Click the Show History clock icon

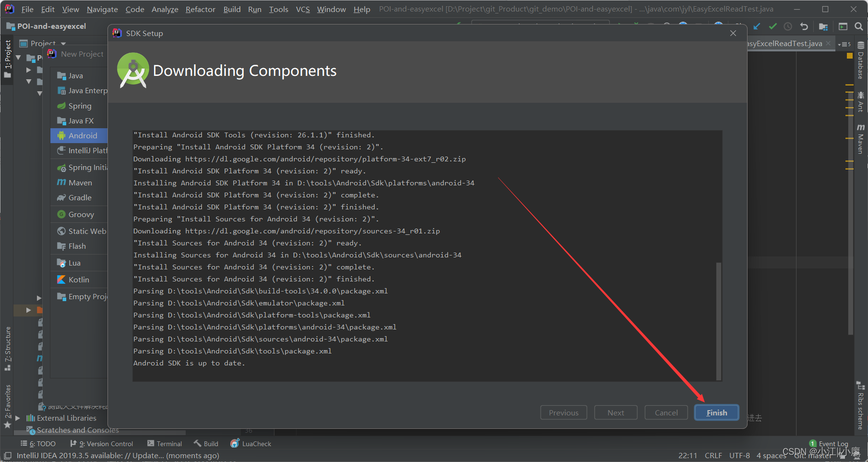[788, 26]
